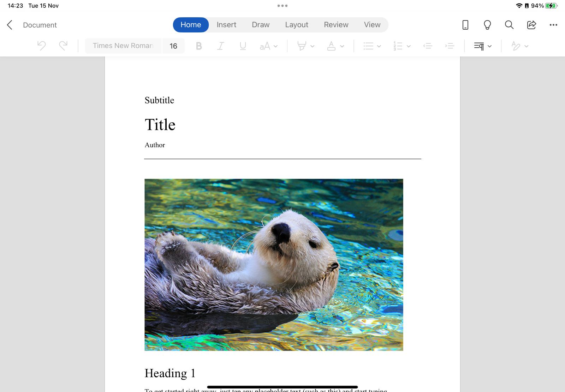The height and width of the screenshot is (392, 565).
Task: Toggle Italic formatting
Action: [x=220, y=46]
